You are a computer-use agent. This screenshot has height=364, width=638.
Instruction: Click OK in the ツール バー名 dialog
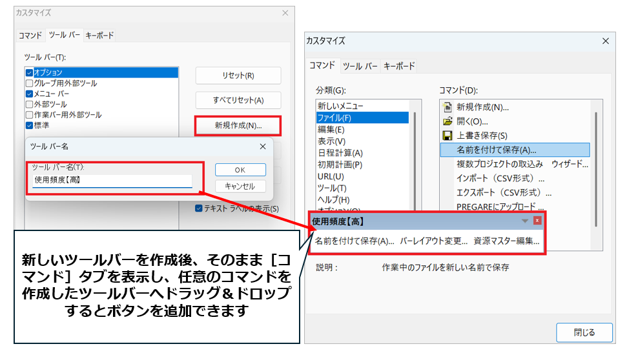[240, 170]
